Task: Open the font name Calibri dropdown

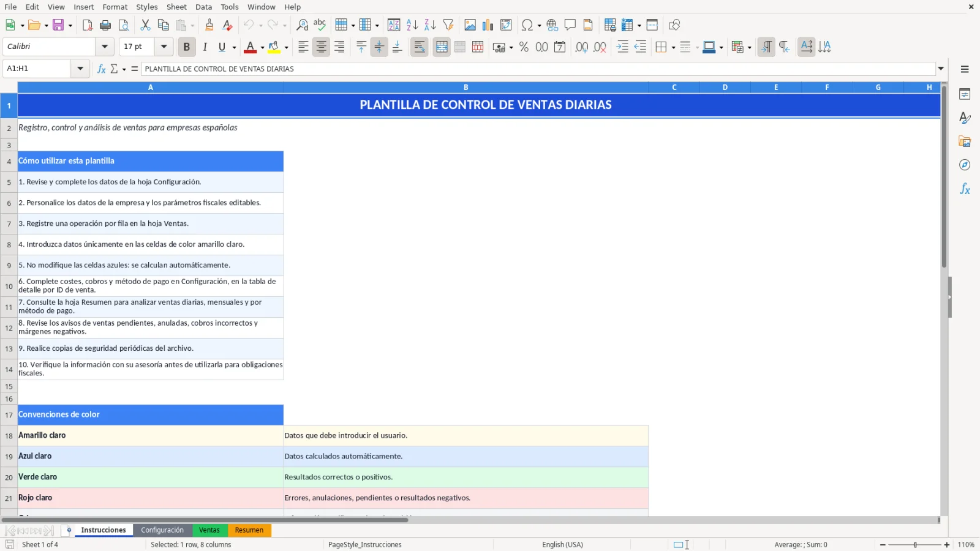Action: tap(105, 47)
